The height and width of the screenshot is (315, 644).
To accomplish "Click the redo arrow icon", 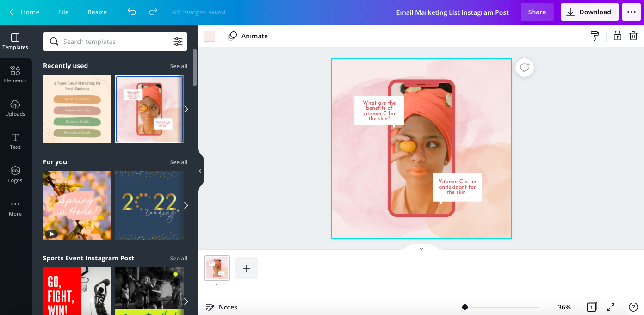I will pos(153,12).
